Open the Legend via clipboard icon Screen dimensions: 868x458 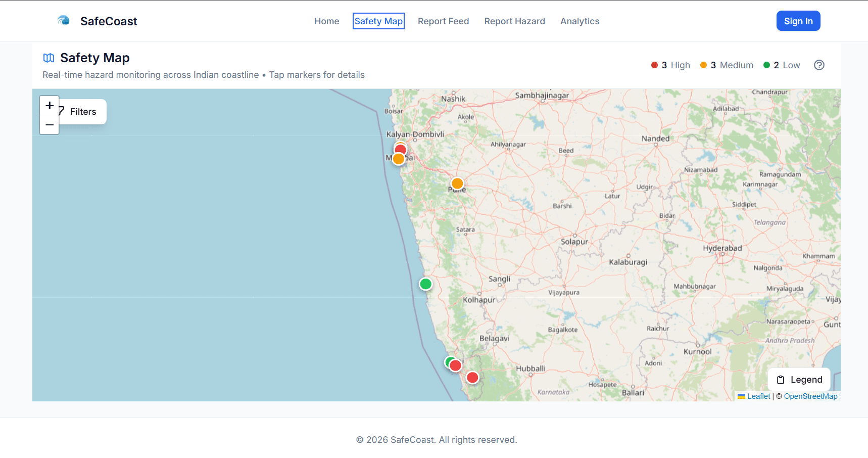tap(780, 379)
